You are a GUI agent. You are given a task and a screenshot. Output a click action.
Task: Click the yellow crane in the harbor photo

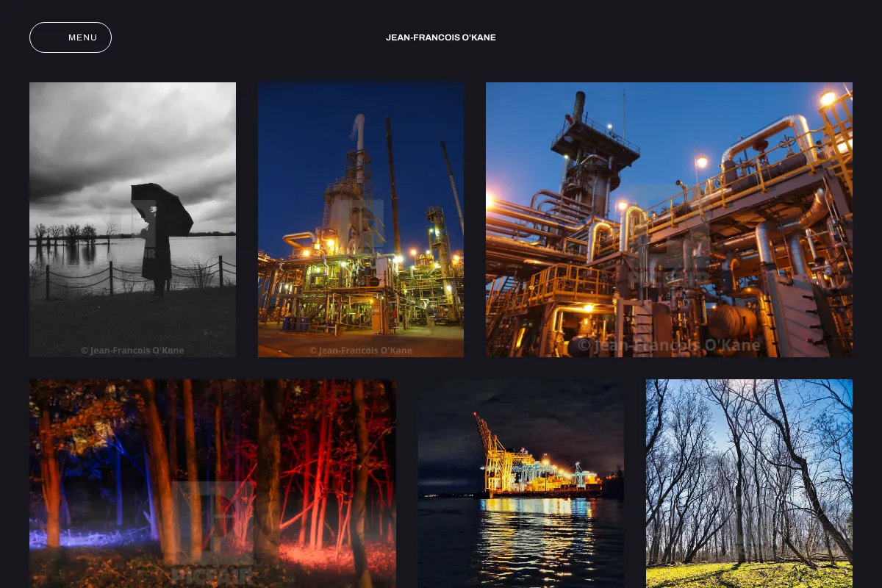pos(494,454)
